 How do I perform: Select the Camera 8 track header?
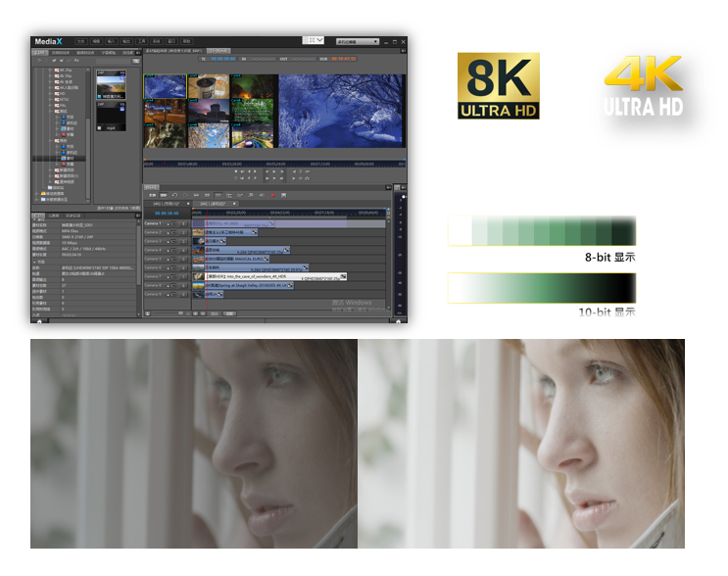pos(167,285)
